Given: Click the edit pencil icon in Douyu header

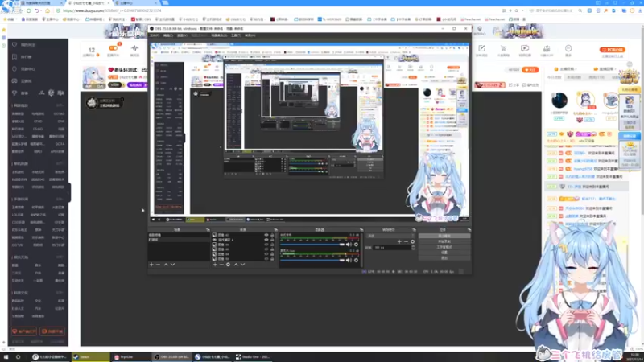Looking at the screenshot, I should click(481, 48).
